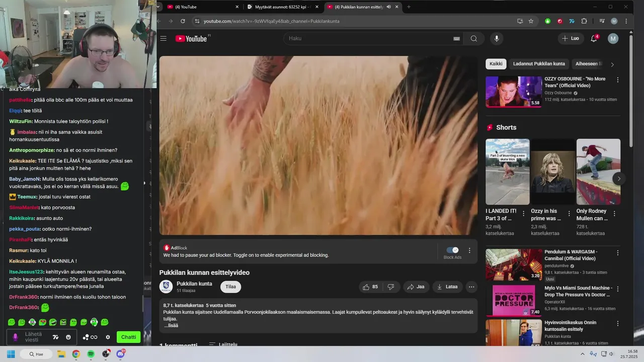Switch to Myytävät asunnot tab
644x362 pixels.
282,7
